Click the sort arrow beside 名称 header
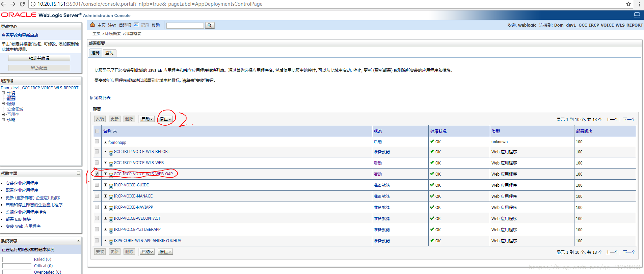This screenshot has height=274, width=644. tap(115, 131)
